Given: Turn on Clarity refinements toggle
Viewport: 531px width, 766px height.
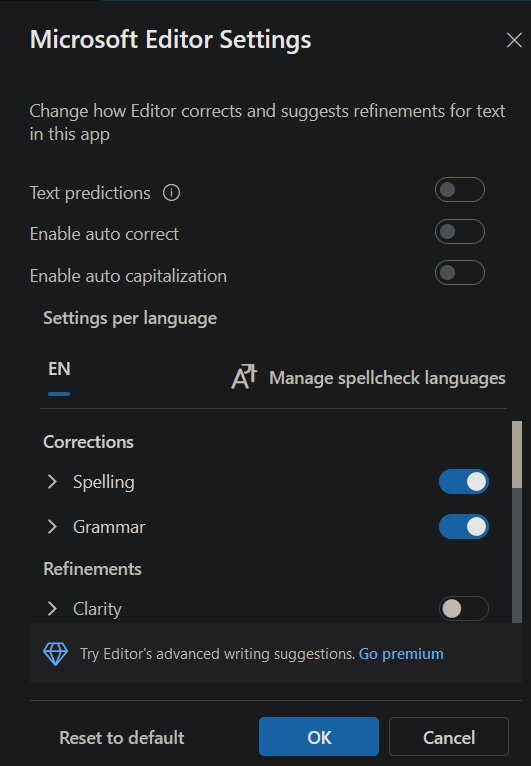Looking at the screenshot, I should [464, 609].
